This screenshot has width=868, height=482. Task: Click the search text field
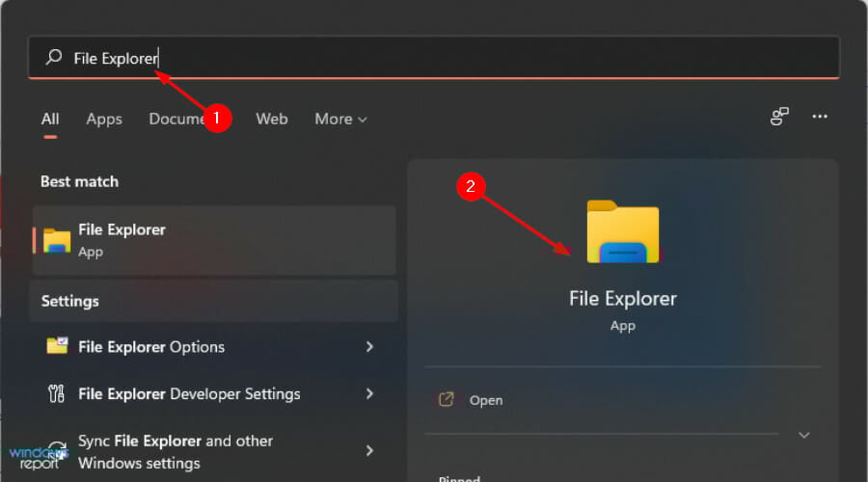point(434,58)
